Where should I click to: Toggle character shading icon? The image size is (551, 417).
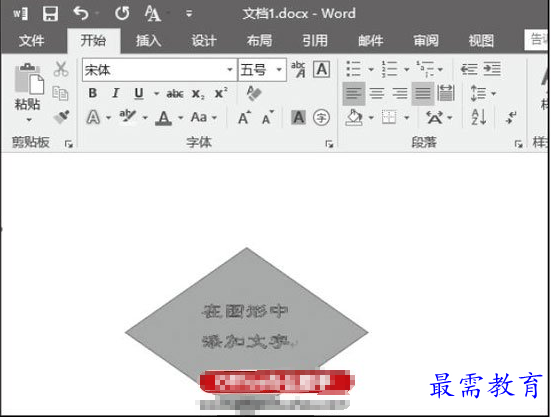[x=298, y=117]
